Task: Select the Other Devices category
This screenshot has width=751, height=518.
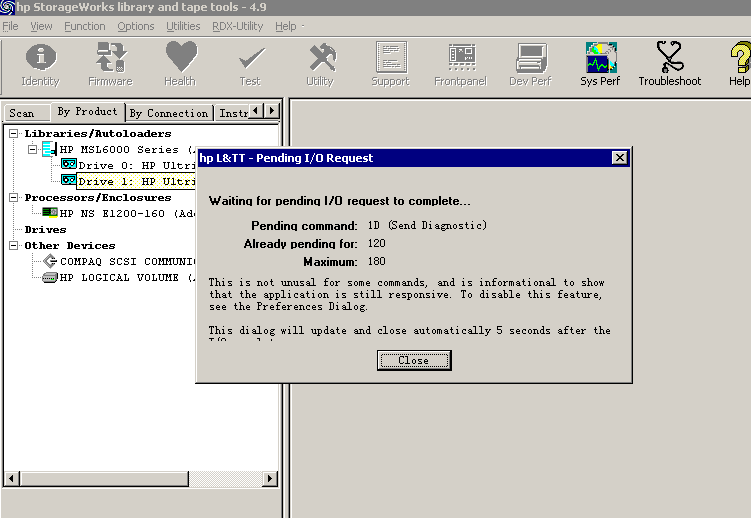Action: pos(70,245)
